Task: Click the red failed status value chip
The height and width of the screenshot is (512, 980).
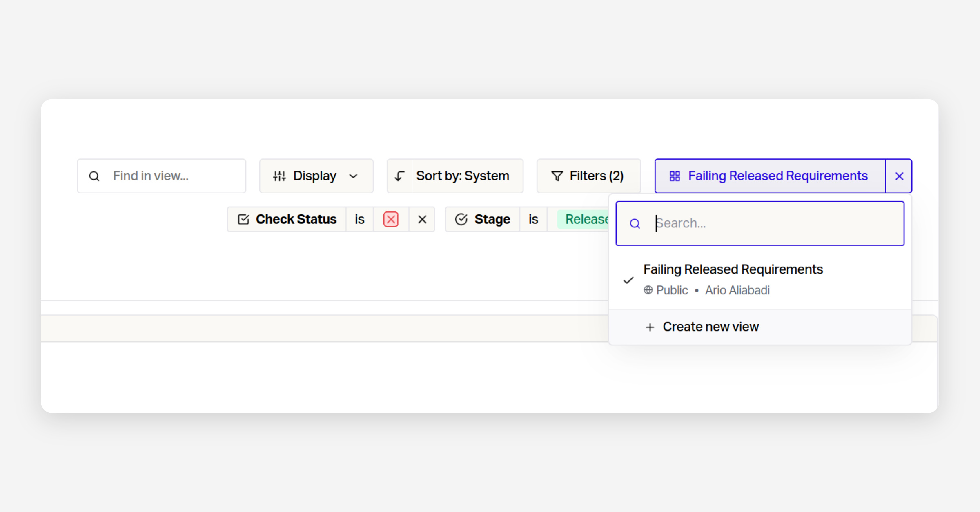Action: pos(391,219)
